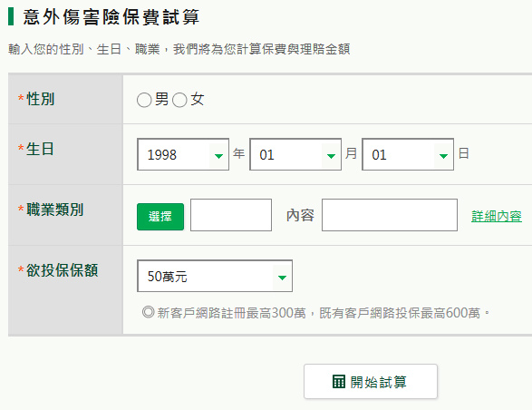Click the green arrow on day selector
Viewport: 532px width, 410px height.
click(x=443, y=156)
